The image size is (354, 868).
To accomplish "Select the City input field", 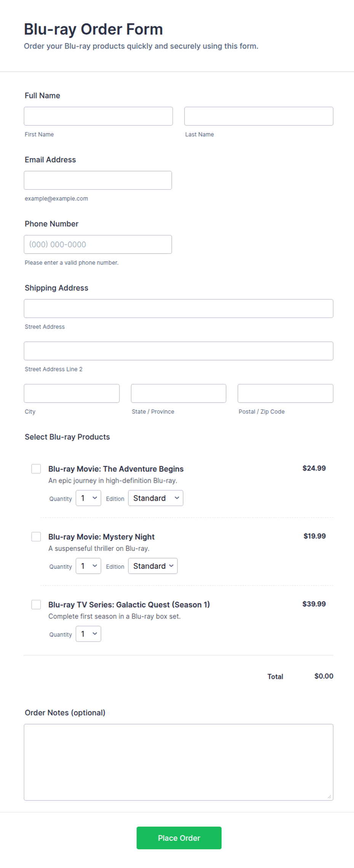I will click(x=72, y=393).
